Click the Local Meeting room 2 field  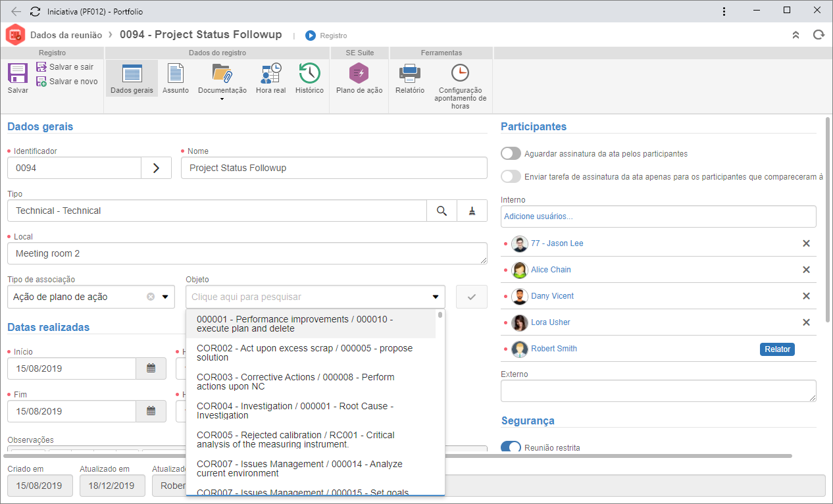point(247,253)
